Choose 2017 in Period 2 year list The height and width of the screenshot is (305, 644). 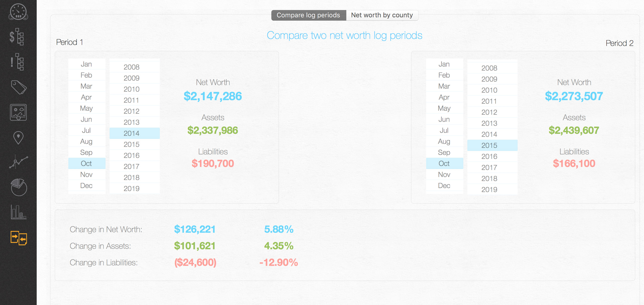(x=492, y=167)
